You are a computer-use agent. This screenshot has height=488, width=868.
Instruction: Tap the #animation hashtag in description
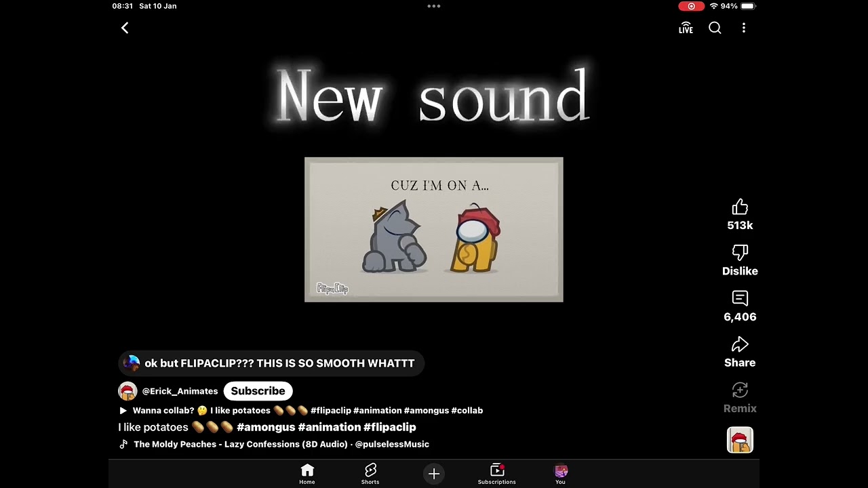pyautogui.click(x=330, y=427)
